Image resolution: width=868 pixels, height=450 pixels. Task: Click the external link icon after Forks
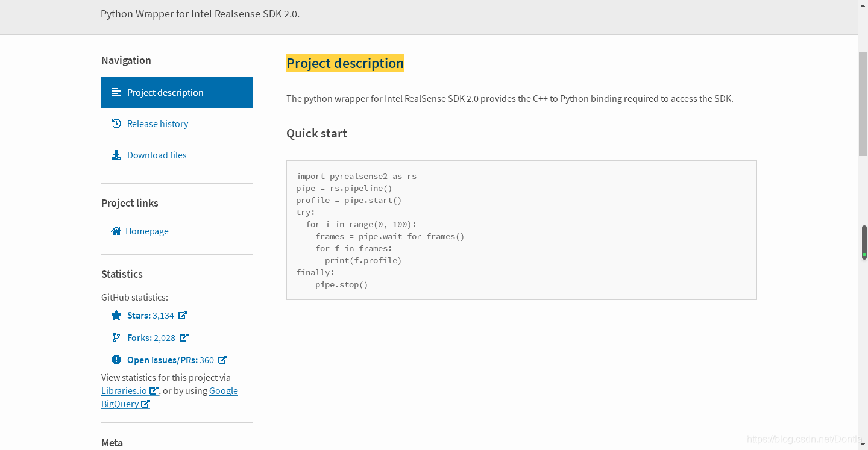tap(184, 337)
